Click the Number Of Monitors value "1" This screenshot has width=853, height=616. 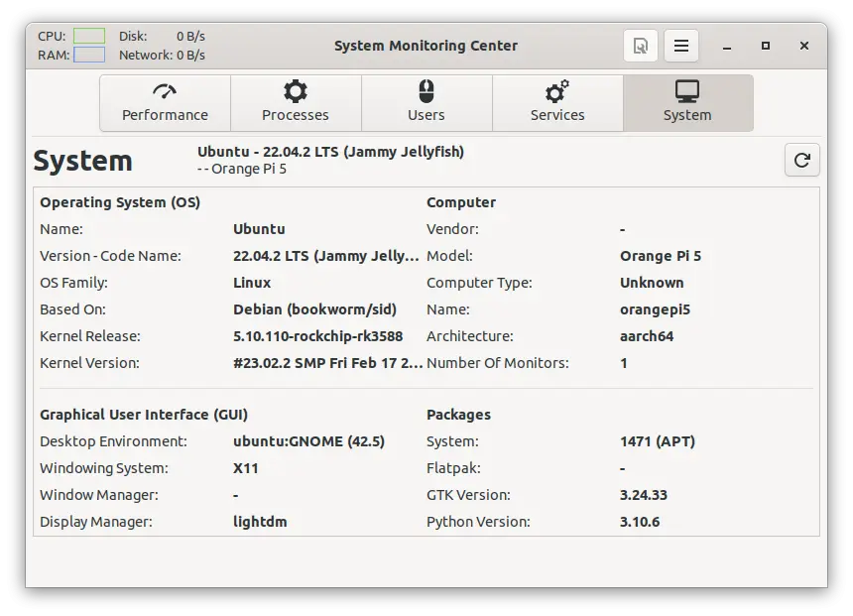624,363
